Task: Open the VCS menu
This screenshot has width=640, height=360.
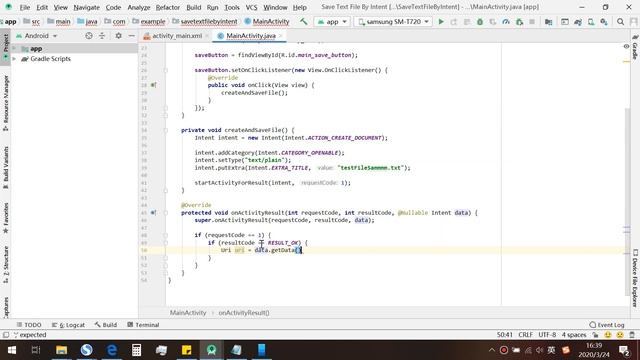Action: [x=251, y=7]
